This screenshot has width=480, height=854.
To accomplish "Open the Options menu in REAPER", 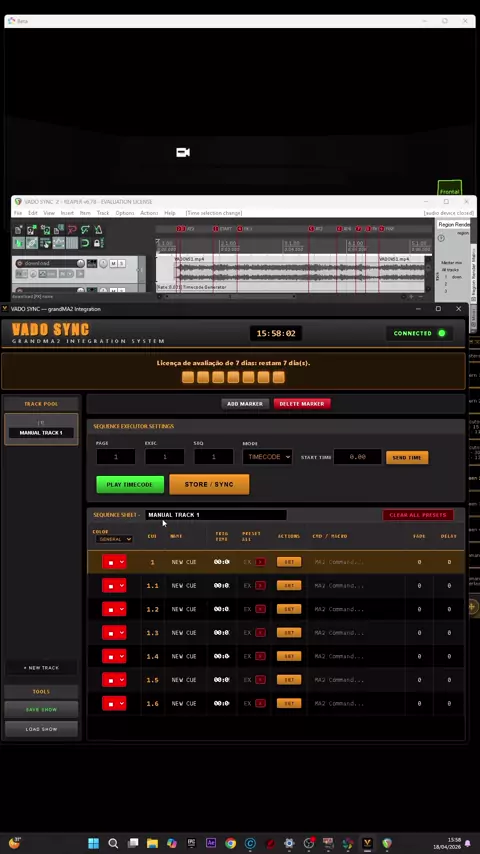I will [125, 213].
